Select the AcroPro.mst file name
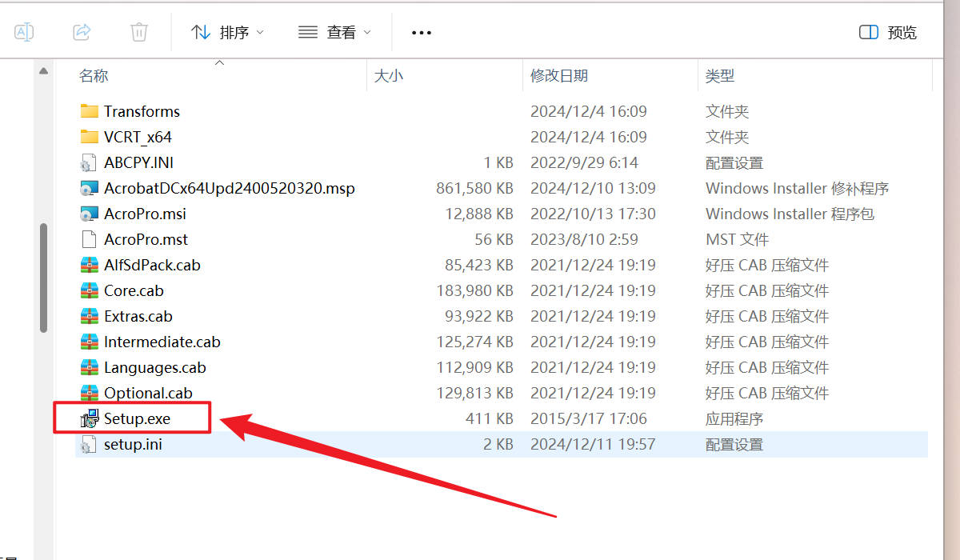The height and width of the screenshot is (560, 960). point(146,239)
